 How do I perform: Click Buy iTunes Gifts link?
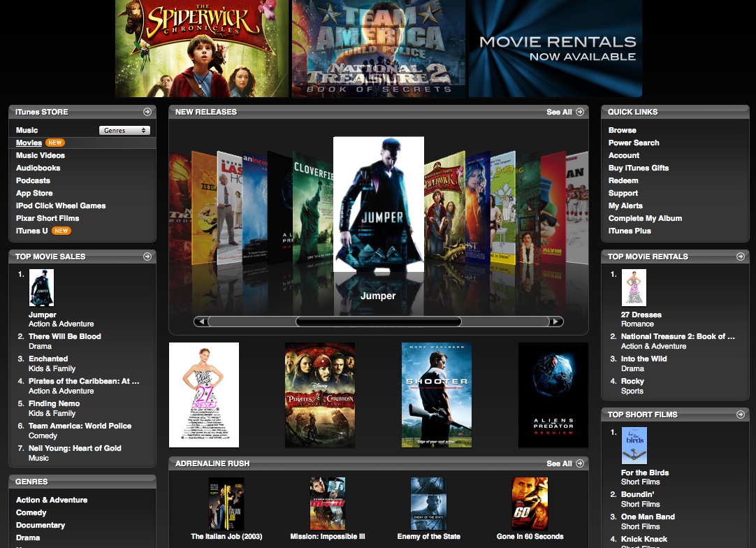[639, 168]
